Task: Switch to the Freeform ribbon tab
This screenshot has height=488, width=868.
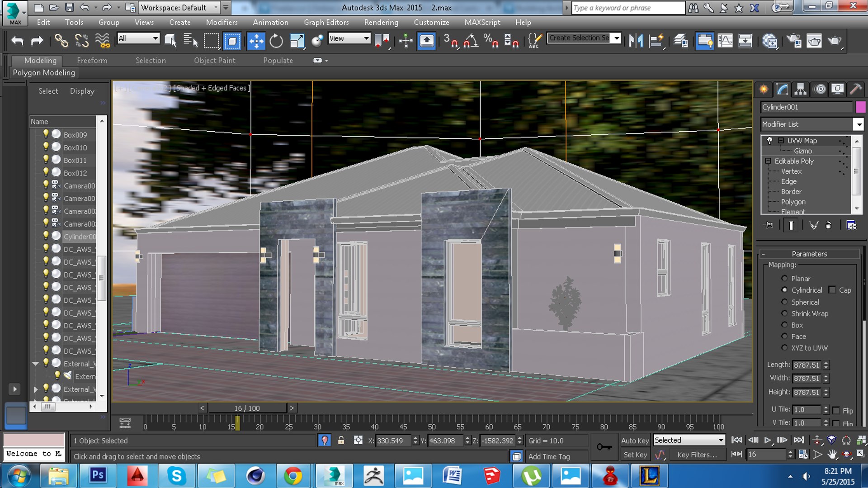Action: click(x=92, y=61)
